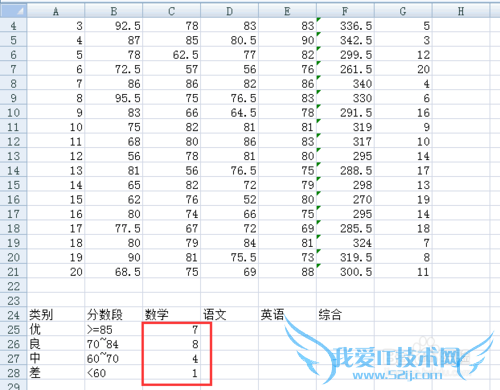Screen dimensions: 500x390
Task: Select row 22 header
Action: tap(13, 286)
